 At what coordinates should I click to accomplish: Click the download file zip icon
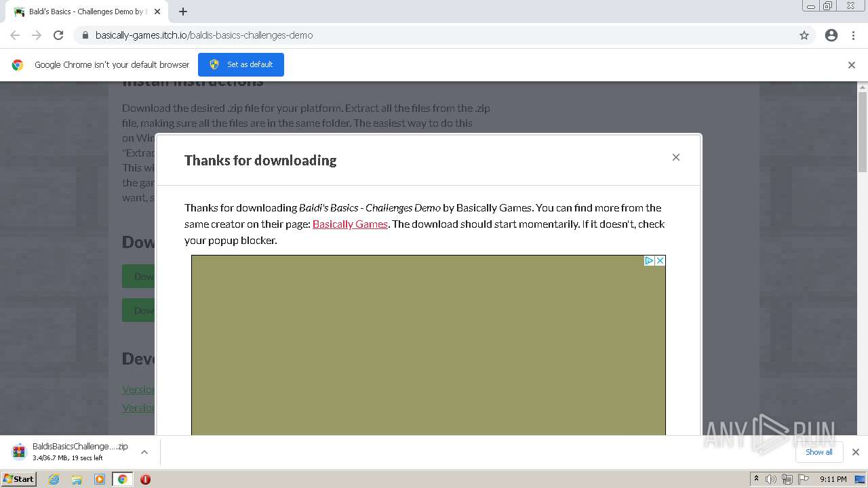click(x=19, y=451)
